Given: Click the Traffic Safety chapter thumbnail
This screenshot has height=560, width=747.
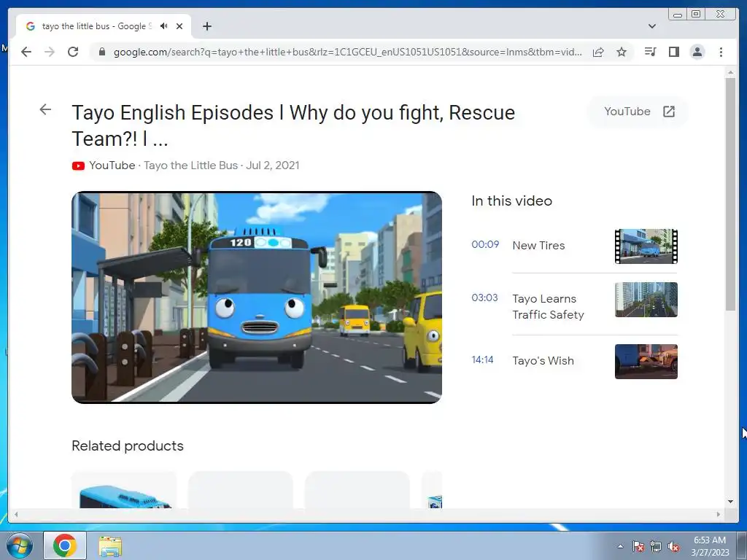Looking at the screenshot, I should coord(646,300).
